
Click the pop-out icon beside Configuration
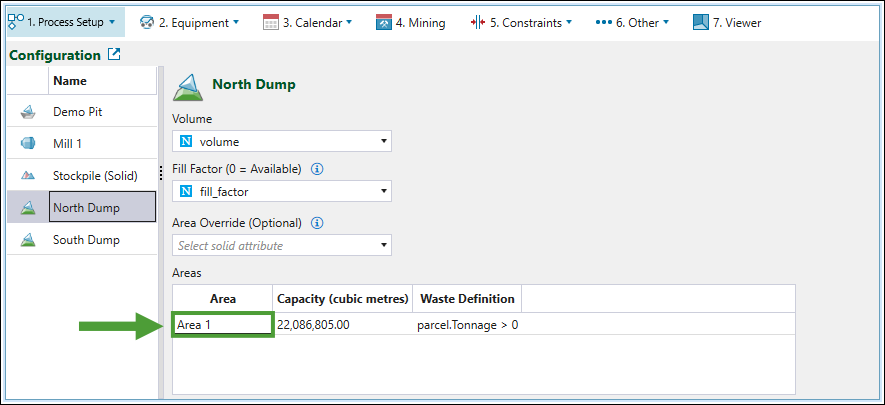(114, 55)
